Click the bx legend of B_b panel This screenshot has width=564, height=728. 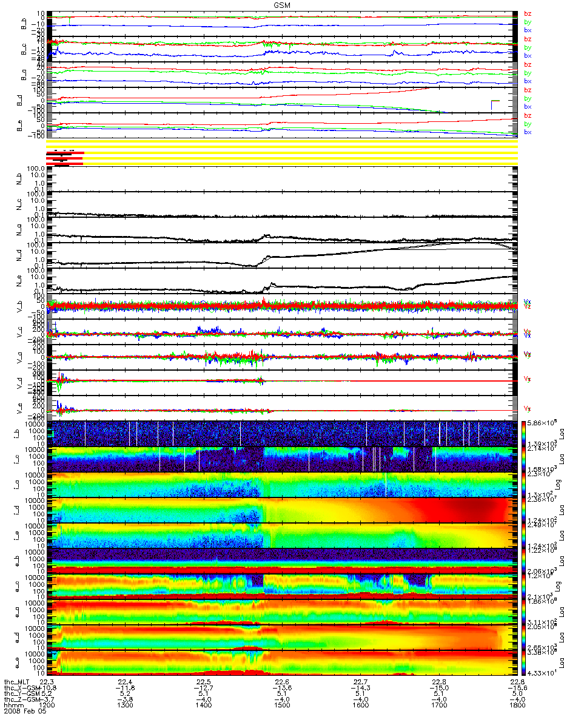click(x=527, y=30)
